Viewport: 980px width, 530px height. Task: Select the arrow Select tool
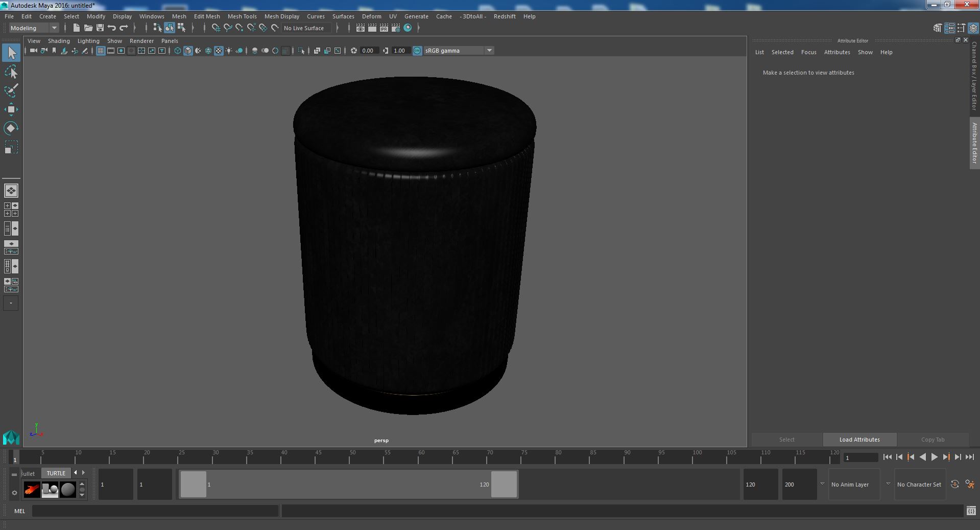11,53
